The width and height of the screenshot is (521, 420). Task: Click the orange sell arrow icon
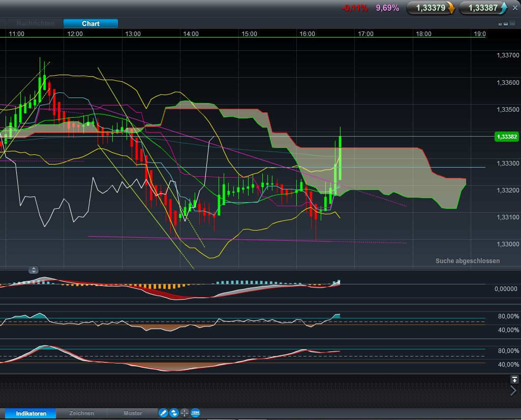(451, 8)
